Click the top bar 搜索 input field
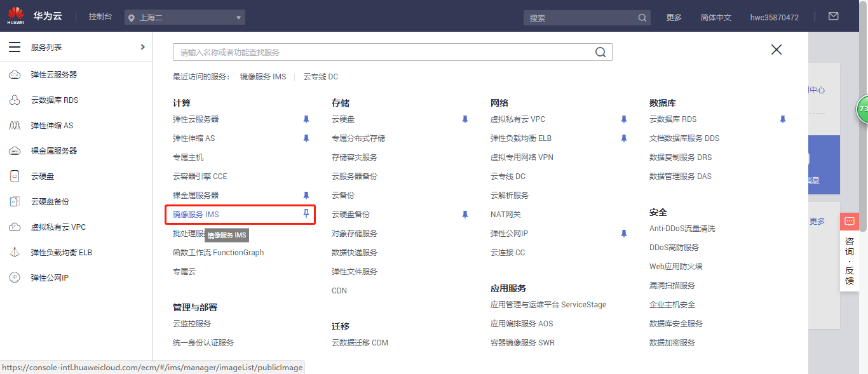This screenshot has width=868, height=374. (x=581, y=18)
